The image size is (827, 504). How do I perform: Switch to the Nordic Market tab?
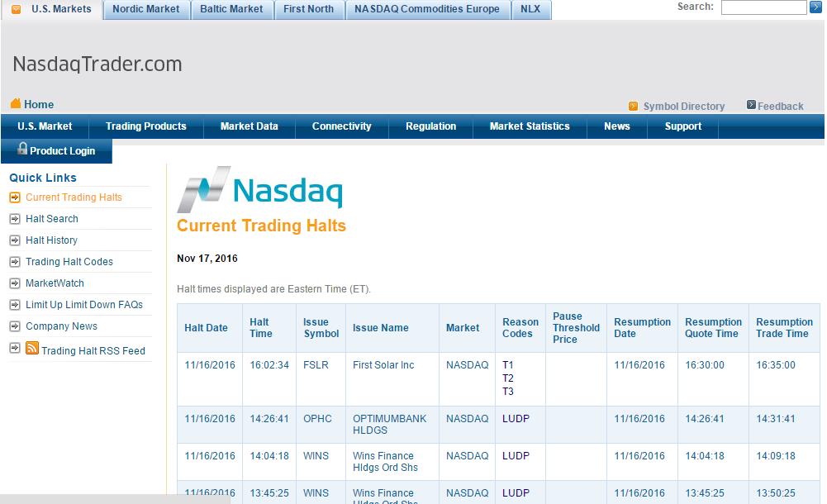click(x=146, y=9)
